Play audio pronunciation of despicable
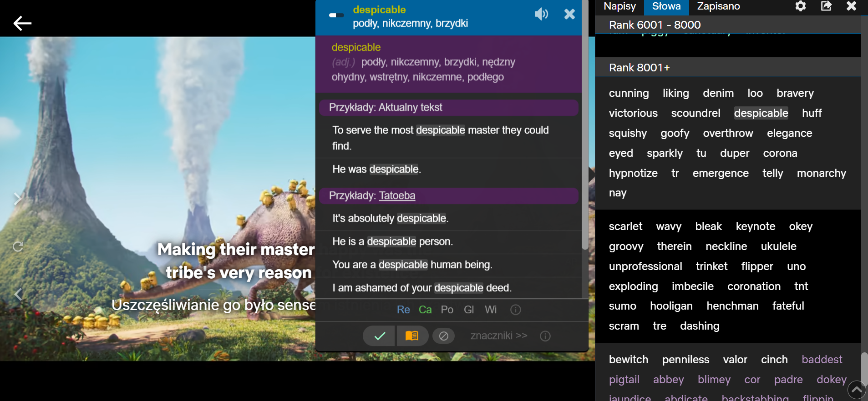The image size is (868, 401). (541, 15)
